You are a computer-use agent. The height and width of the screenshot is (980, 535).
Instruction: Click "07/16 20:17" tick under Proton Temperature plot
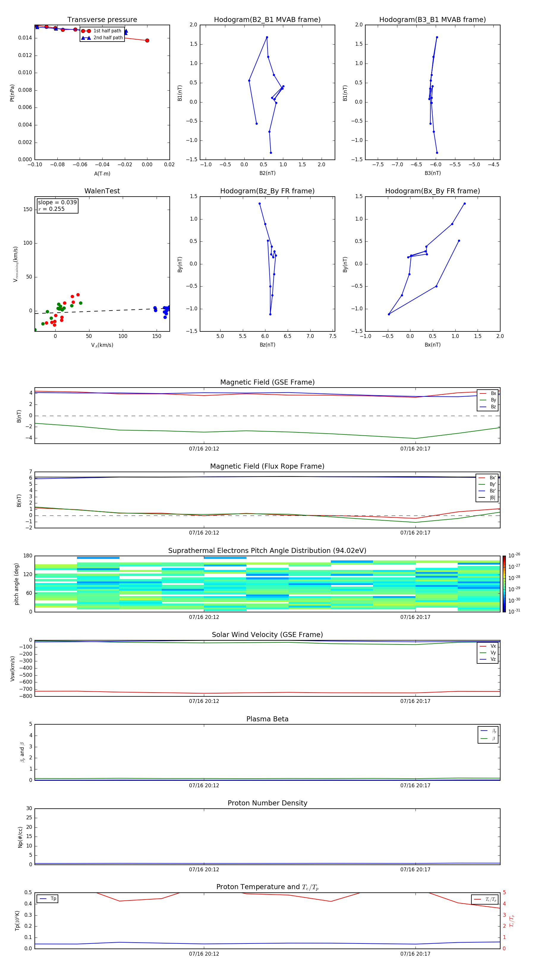415,954
